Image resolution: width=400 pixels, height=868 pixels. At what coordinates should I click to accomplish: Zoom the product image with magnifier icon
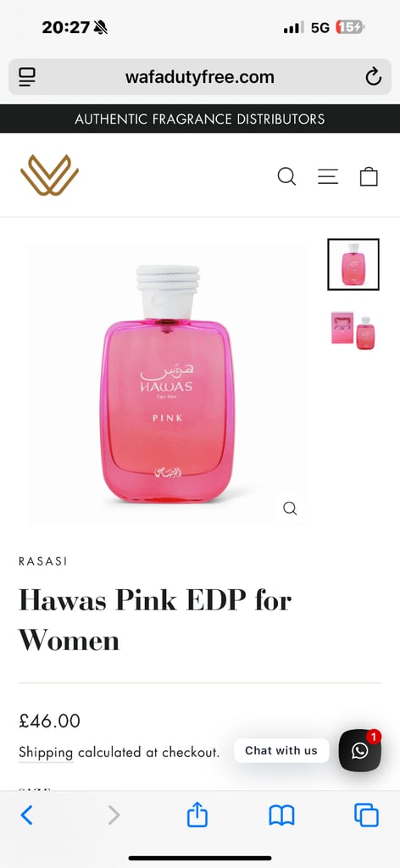[x=290, y=509]
